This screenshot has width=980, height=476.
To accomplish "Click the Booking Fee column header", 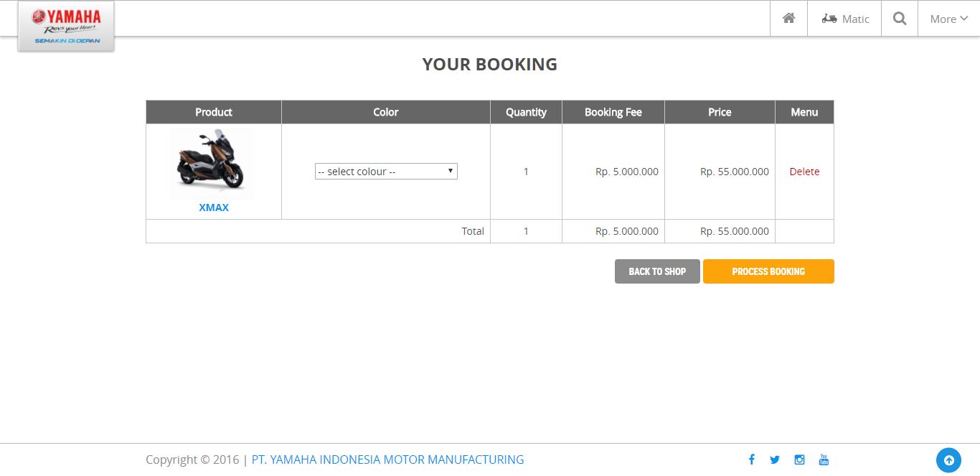I will [613, 112].
